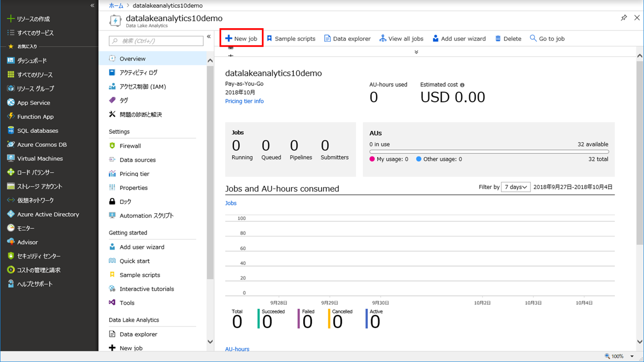Click the AU-hours link
644x362 pixels.
tap(237, 349)
